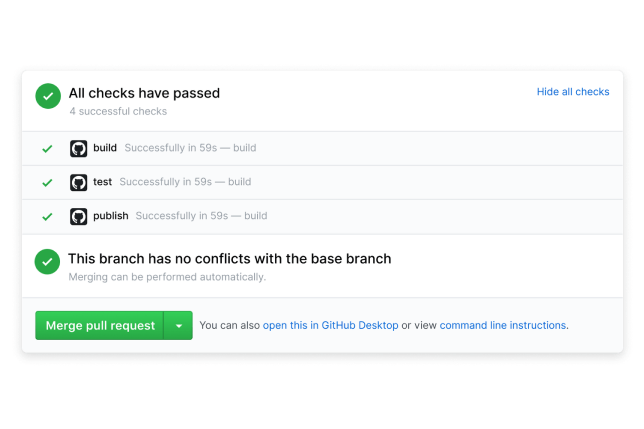Click the no conflicts with base branch heading
Screen dimensions: 644x429
(230, 259)
